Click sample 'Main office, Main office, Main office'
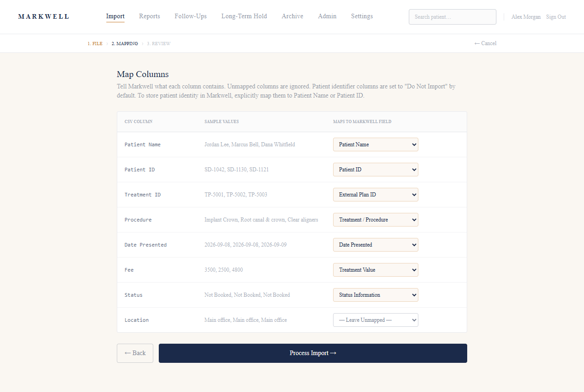Screen dimensions: 584x392 [x=245, y=320]
